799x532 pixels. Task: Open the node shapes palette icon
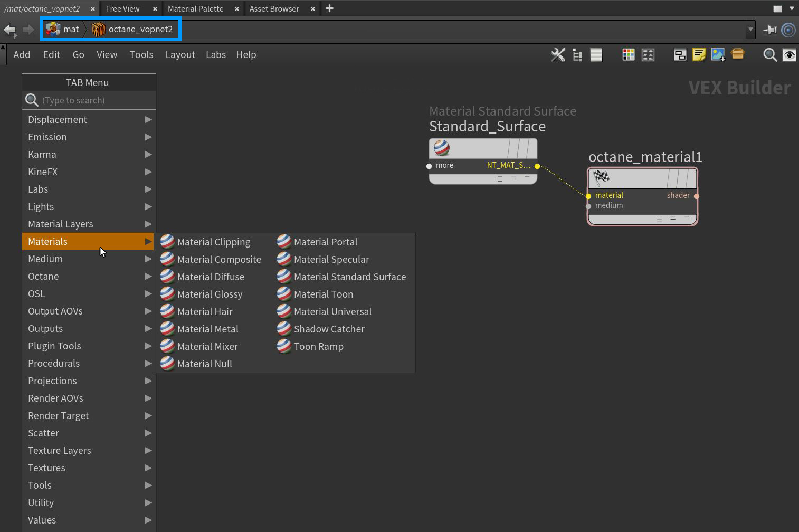click(648, 55)
